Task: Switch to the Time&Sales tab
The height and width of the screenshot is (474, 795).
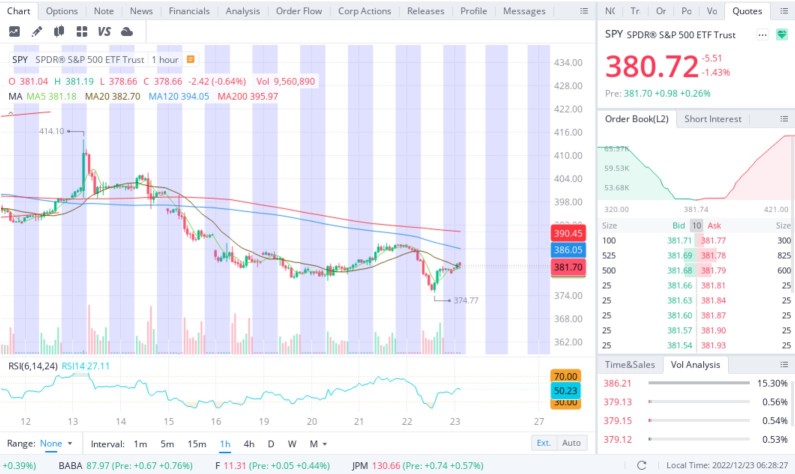Action: click(x=630, y=364)
